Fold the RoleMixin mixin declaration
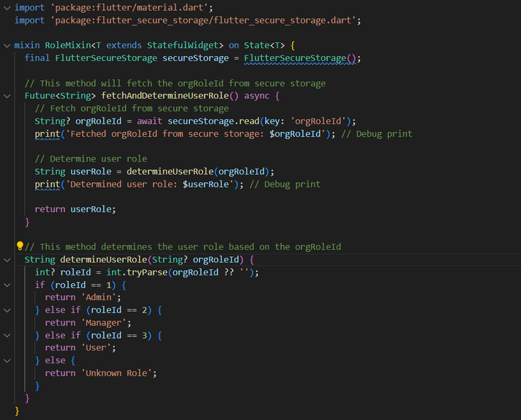 click(7, 46)
